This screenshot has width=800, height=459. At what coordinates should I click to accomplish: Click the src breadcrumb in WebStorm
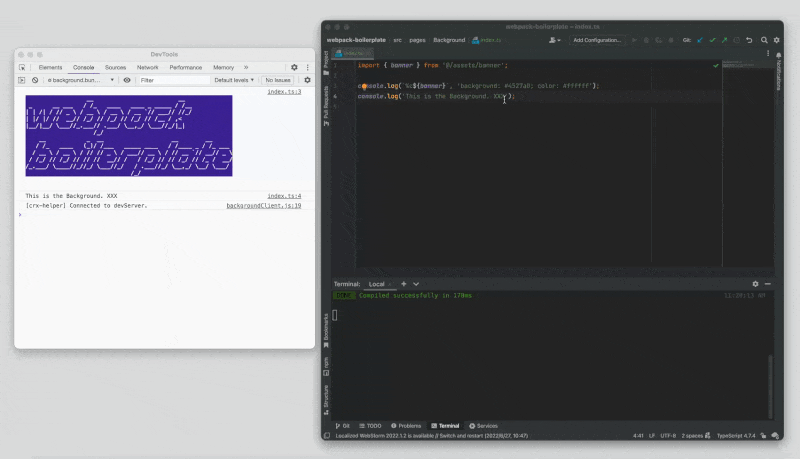coord(397,40)
